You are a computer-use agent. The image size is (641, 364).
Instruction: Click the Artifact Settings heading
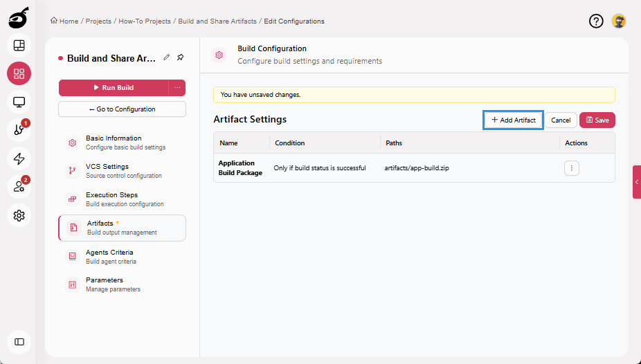250,119
